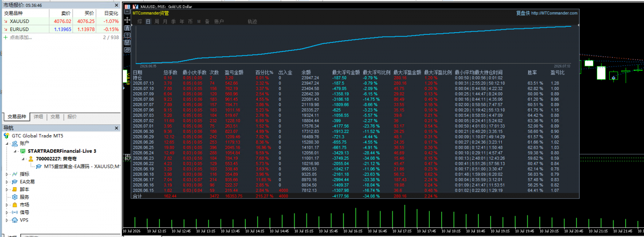
Task: Select the 周 weekly period in MTCommander
Action: click(x=157, y=21)
